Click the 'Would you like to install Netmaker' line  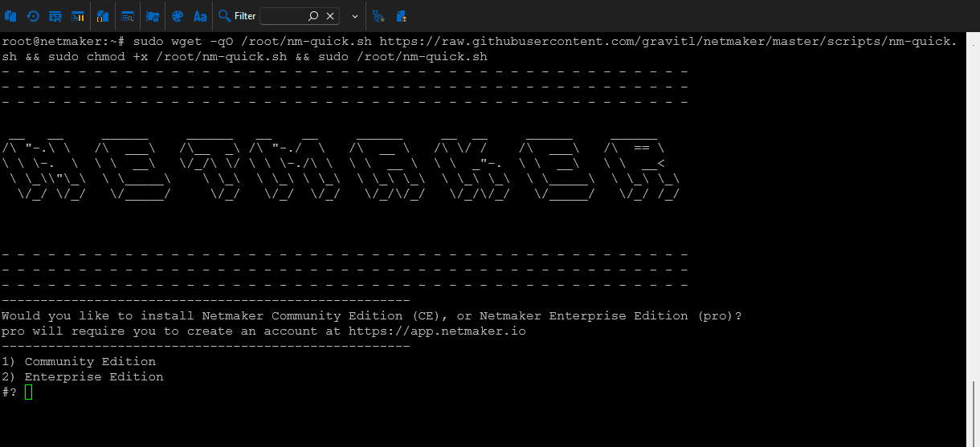coord(372,316)
